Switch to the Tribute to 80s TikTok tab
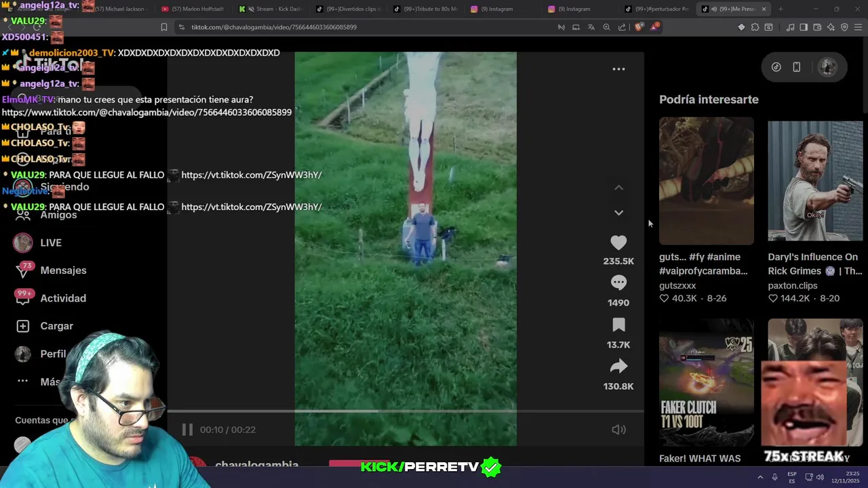This screenshot has height=488, width=868. tap(427, 9)
